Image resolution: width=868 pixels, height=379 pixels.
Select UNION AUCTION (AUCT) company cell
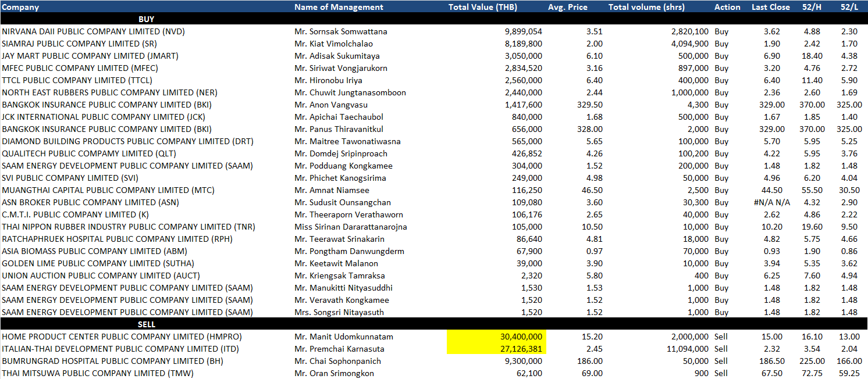101,276
